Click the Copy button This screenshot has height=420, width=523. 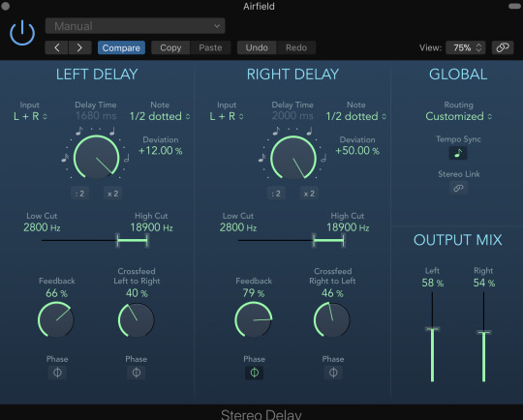[x=170, y=47]
